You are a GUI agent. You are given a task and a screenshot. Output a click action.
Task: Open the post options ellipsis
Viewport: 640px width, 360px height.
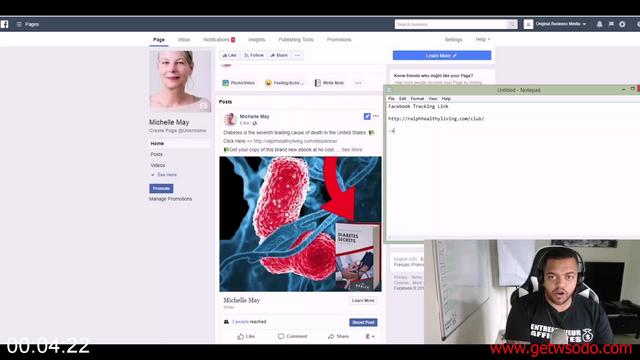[x=376, y=116]
